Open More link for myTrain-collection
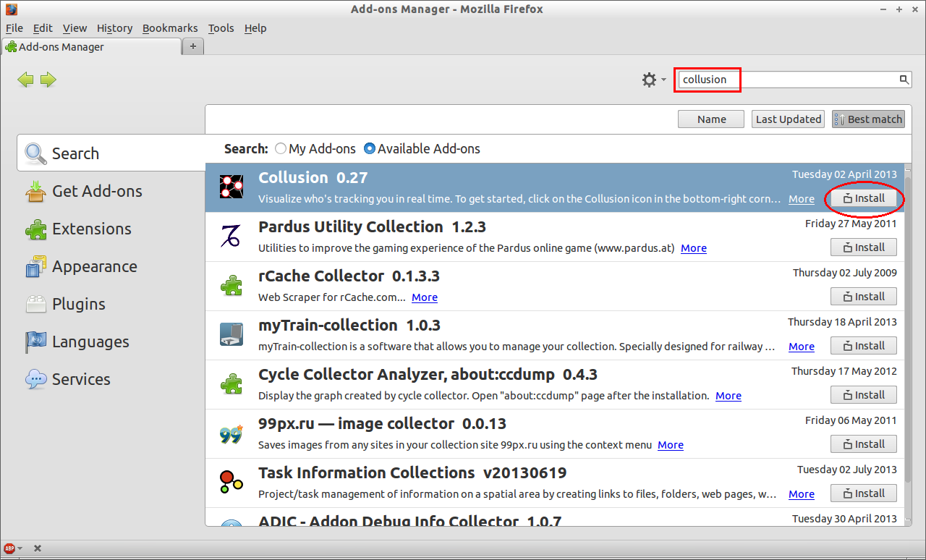This screenshot has width=926, height=560. coord(802,347)
